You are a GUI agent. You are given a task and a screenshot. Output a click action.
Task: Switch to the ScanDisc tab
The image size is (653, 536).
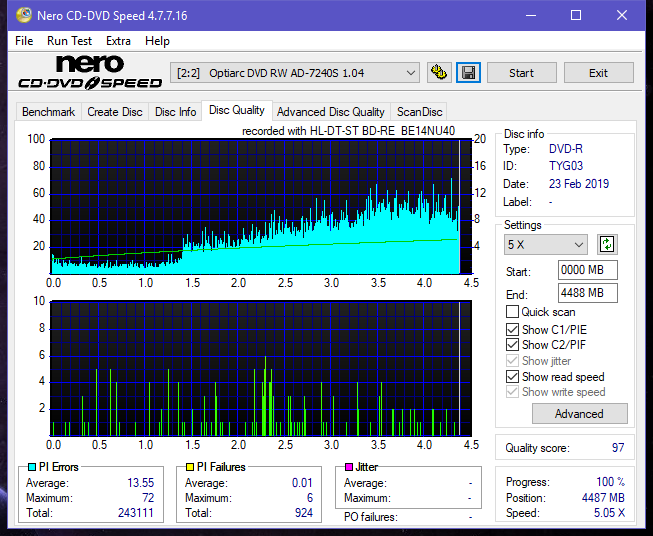coord(419,112)
